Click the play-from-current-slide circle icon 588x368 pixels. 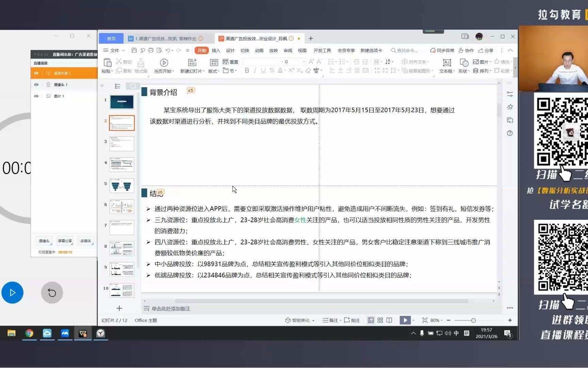164,63
